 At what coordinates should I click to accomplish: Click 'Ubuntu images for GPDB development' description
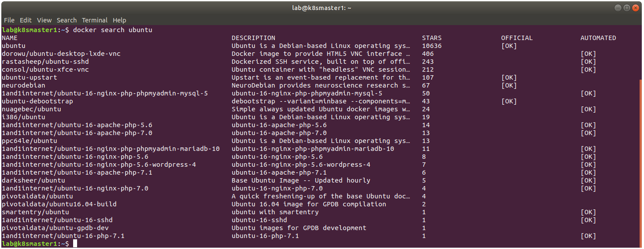pyautogui.click(x=299, y=228)
